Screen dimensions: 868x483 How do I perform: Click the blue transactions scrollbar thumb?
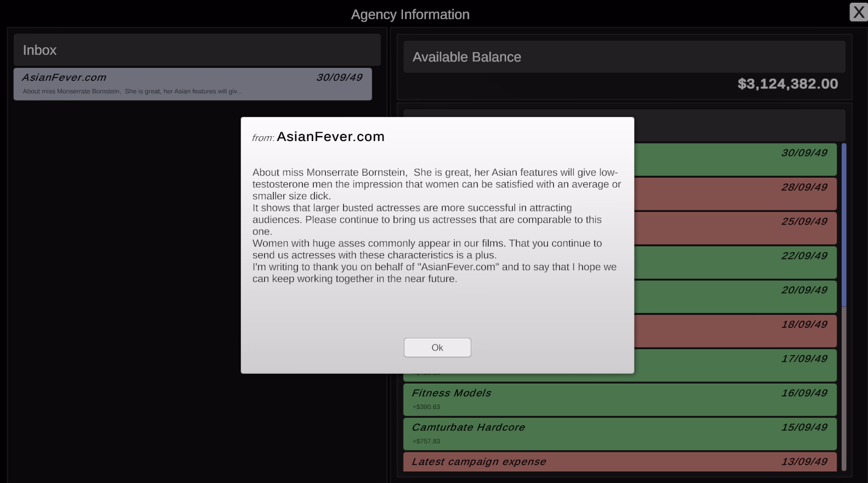844,225
